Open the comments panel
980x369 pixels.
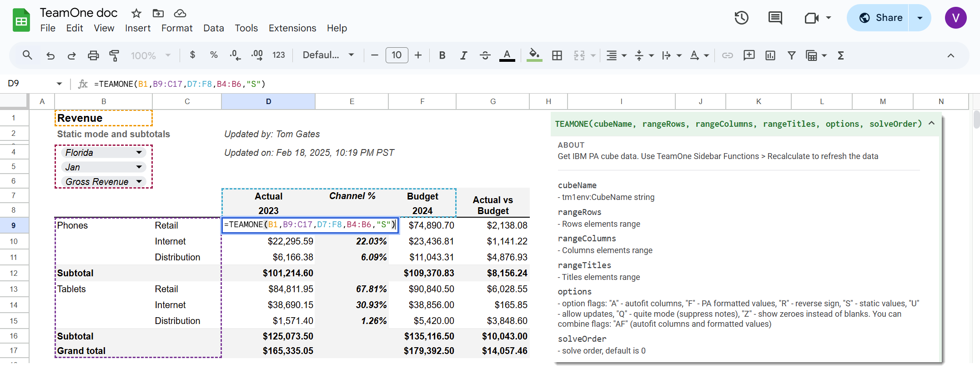775,18
